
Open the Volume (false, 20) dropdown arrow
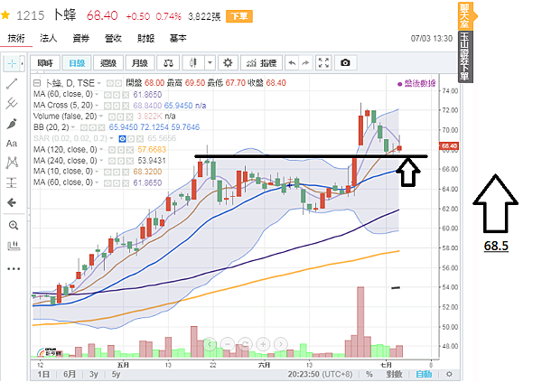point(101,117)
